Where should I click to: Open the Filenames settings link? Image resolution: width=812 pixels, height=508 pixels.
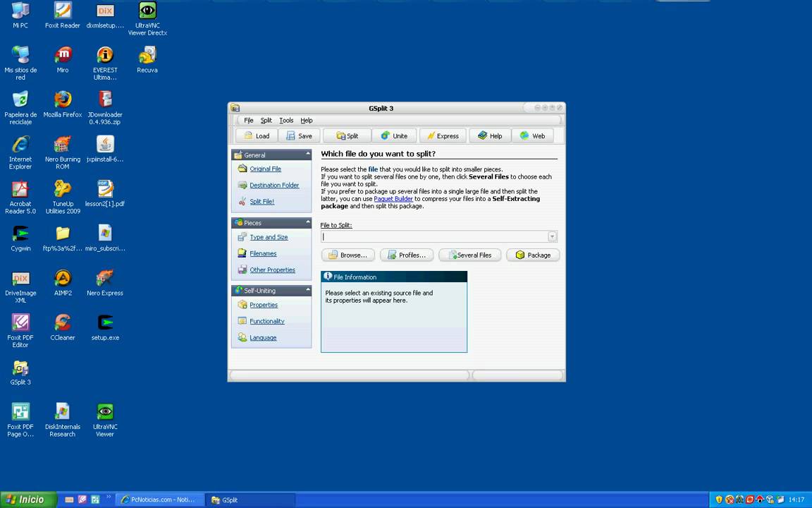click(262, 253)
